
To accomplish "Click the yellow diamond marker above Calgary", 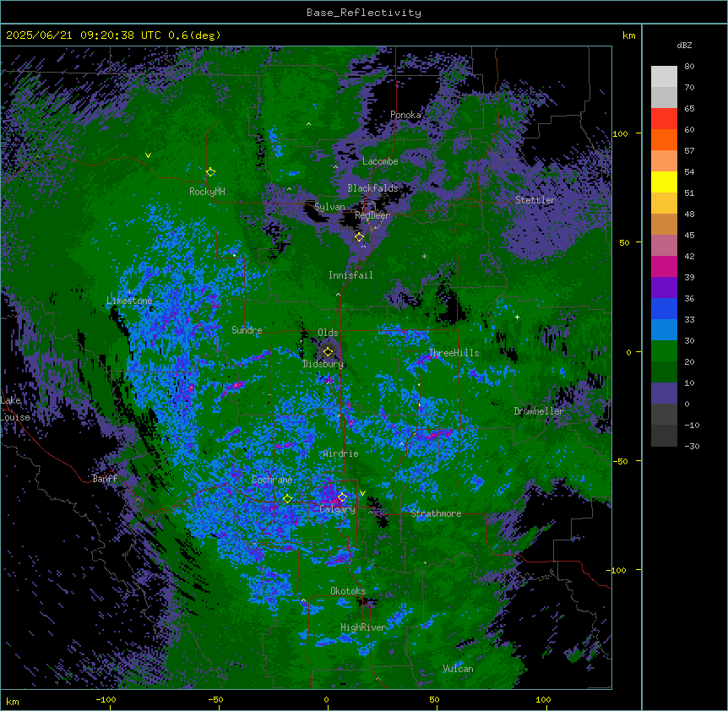I will click(x=342, y=497).
